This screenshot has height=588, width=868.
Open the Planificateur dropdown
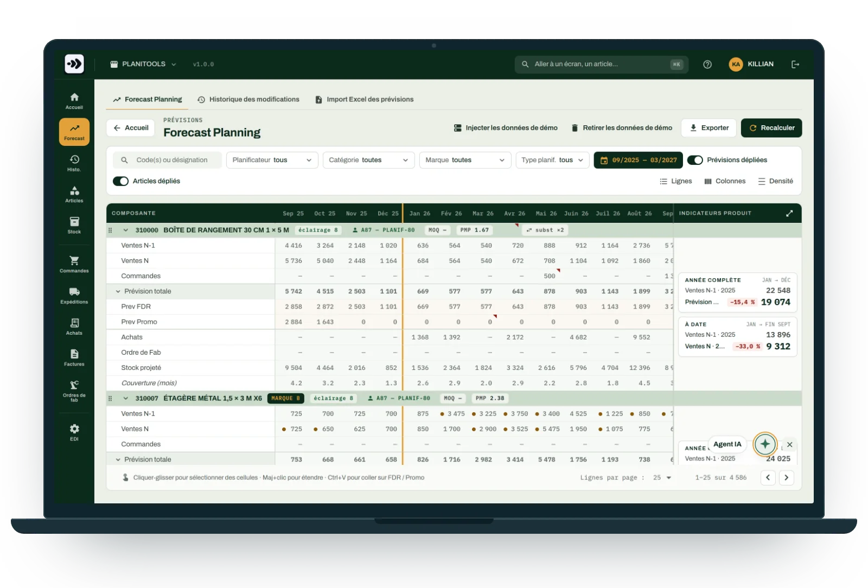click(272, 160)
